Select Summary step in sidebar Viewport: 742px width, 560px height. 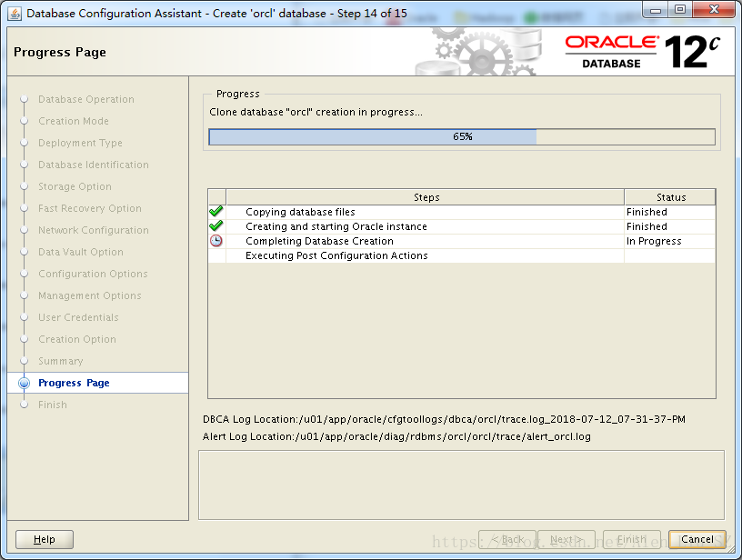click(x=60, y=361)
